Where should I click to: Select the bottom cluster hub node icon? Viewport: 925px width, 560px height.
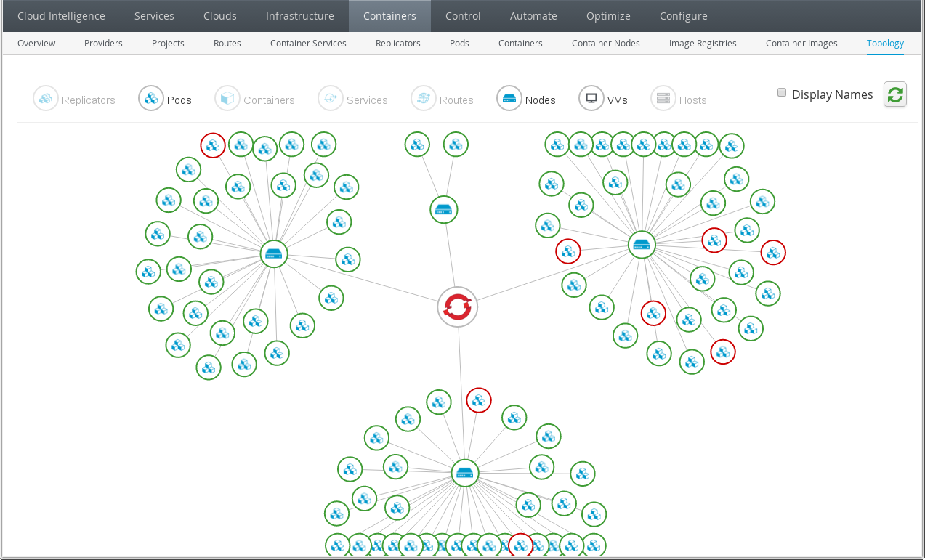coord(465,473)
